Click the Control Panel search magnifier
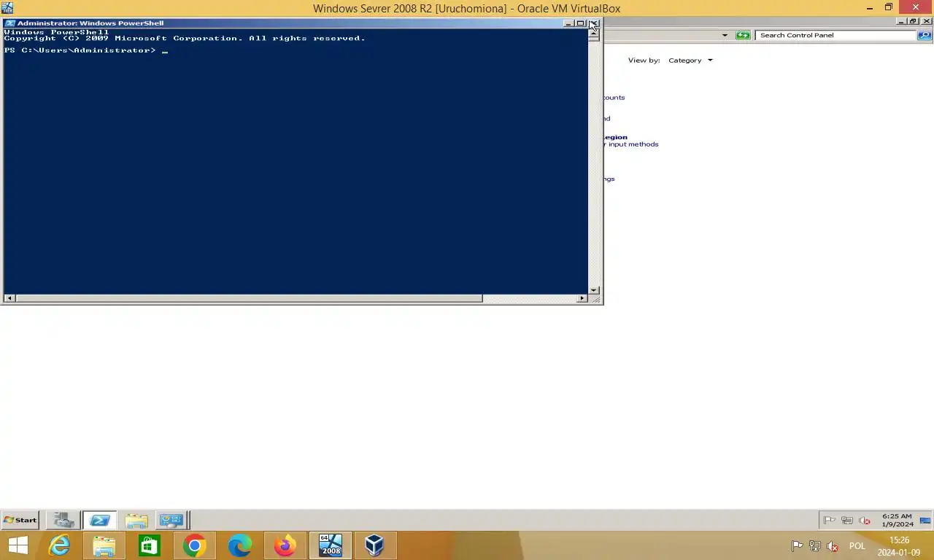 coord(925,35)
